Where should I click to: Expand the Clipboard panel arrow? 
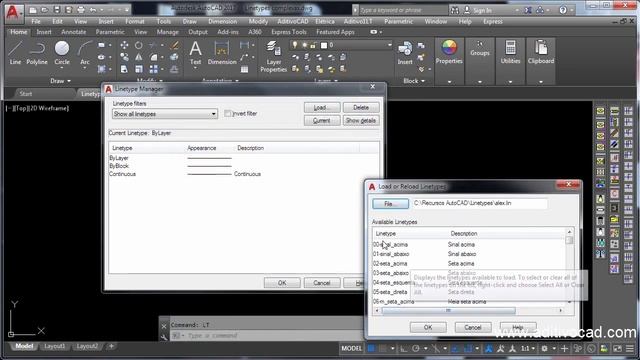point(541,82)
